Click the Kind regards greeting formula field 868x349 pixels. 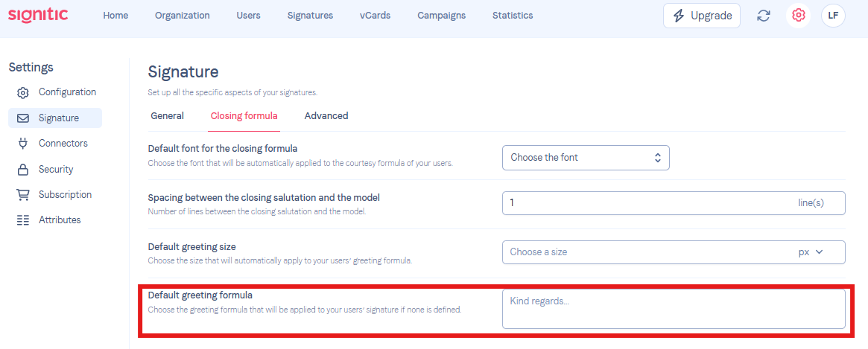(x=674, y=309)
